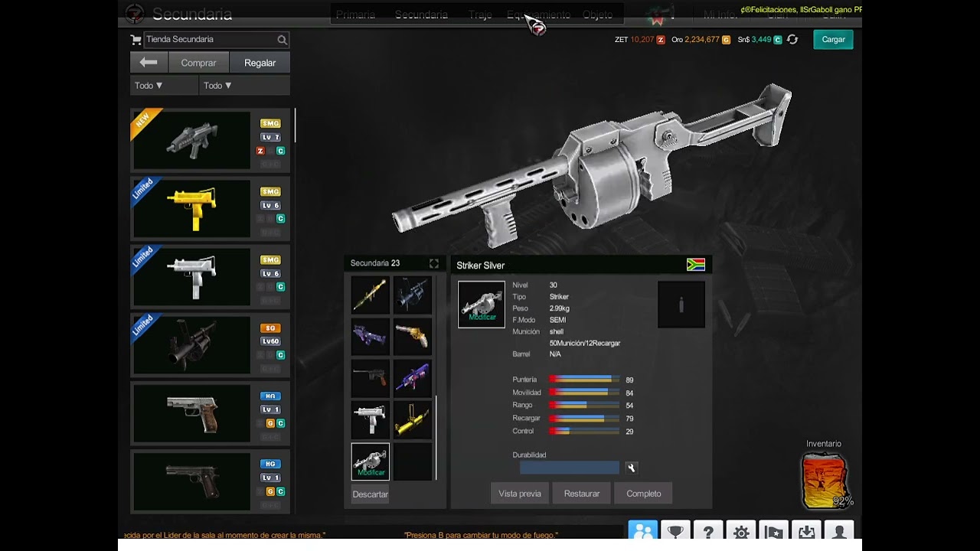The width and height of the screenshot is (980, 551).
Task: Open the Objeto menu tab
Action: pos(597,15)
